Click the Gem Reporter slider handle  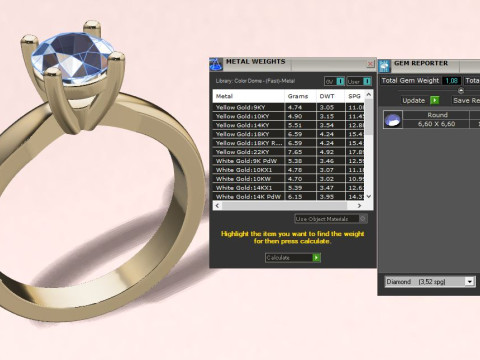[461, 90]
